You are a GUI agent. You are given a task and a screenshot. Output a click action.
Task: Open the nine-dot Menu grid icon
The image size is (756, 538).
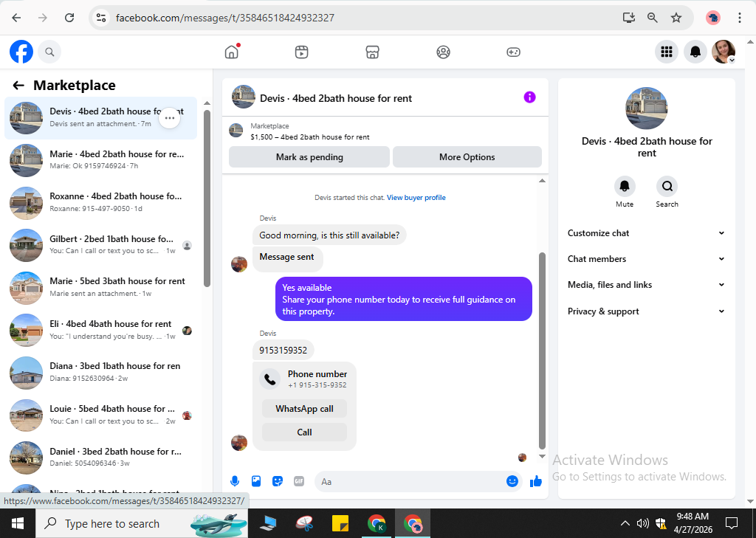tap(667, 52)
